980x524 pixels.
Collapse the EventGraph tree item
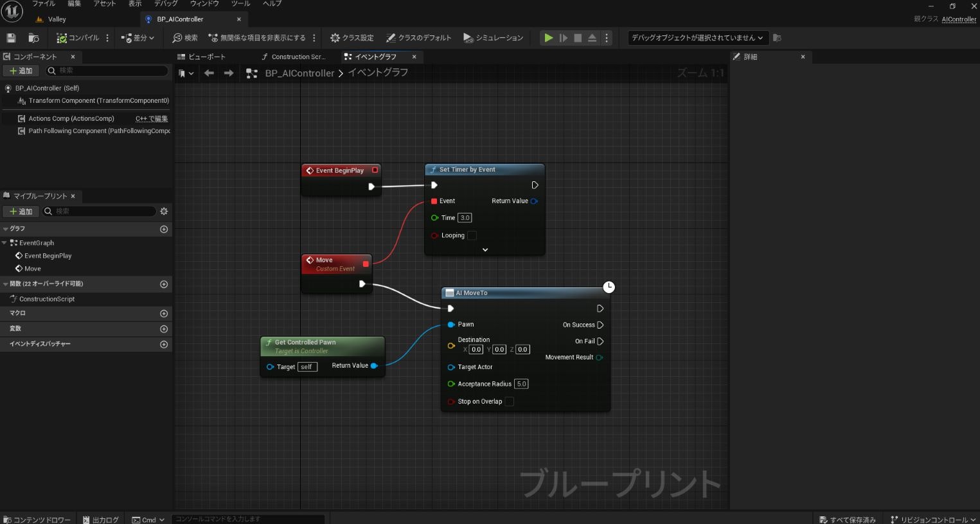[x=4, y=243]
